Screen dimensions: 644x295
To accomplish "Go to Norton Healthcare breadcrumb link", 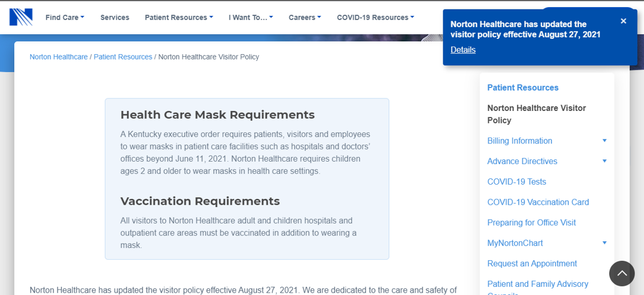I will coord(58,57).
